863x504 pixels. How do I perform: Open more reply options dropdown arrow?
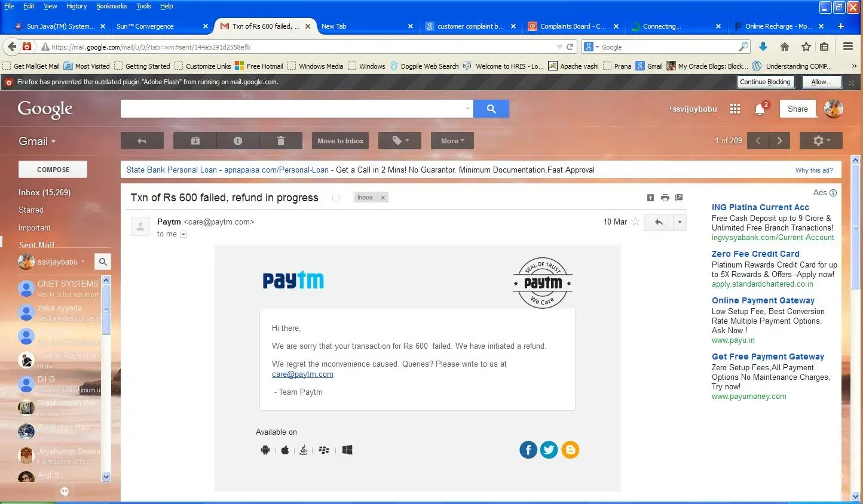click(680, 222)
